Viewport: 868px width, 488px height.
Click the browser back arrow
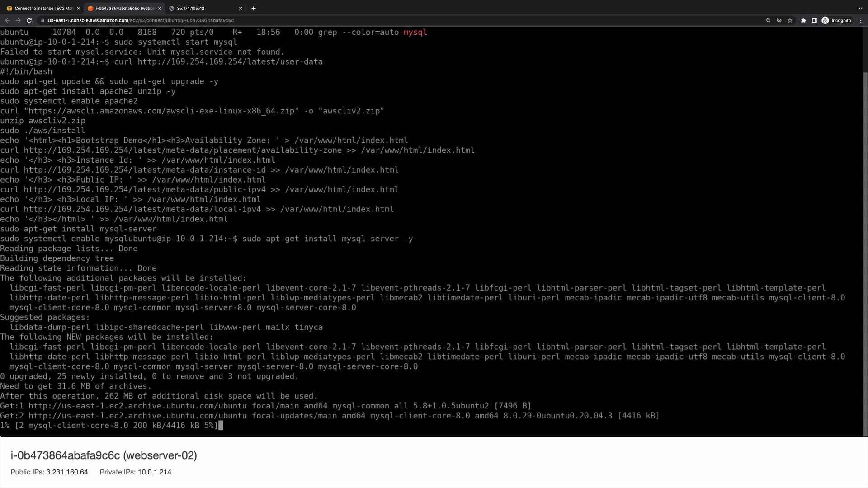(7, 20)
